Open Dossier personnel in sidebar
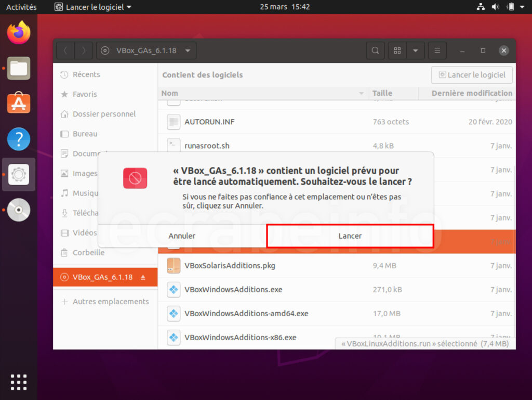Image resolution: width=532 pixels, height=400 pixels. coord(105,114)
